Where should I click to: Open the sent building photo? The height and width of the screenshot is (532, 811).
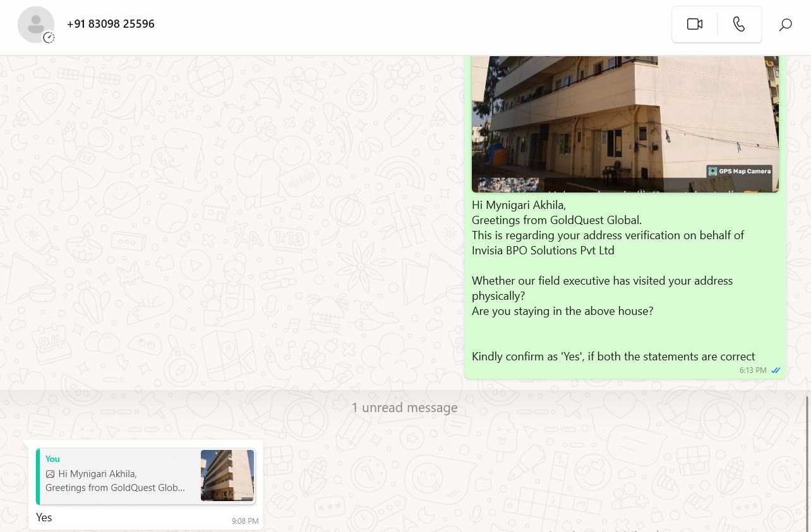[625, 120]
